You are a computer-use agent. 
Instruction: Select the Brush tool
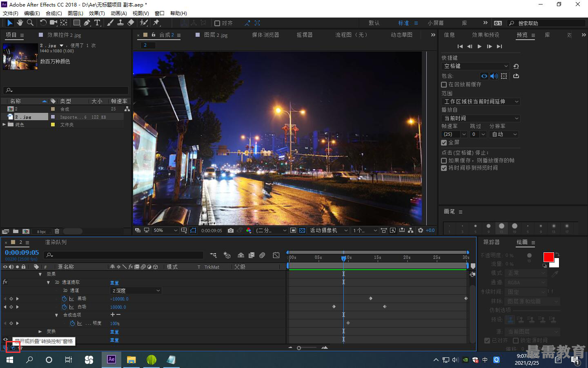[110, 23]
